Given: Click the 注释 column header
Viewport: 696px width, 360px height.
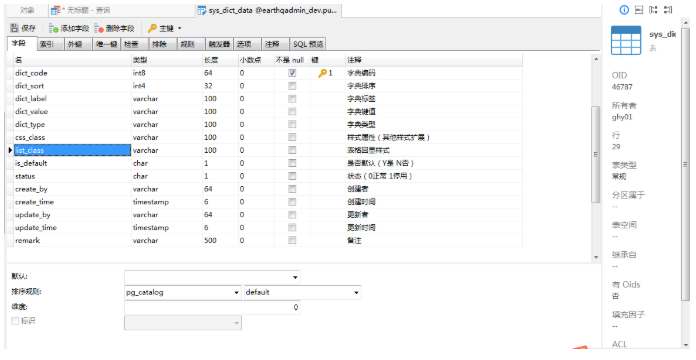Looking at the screenshot, I should tap(434, 60).
